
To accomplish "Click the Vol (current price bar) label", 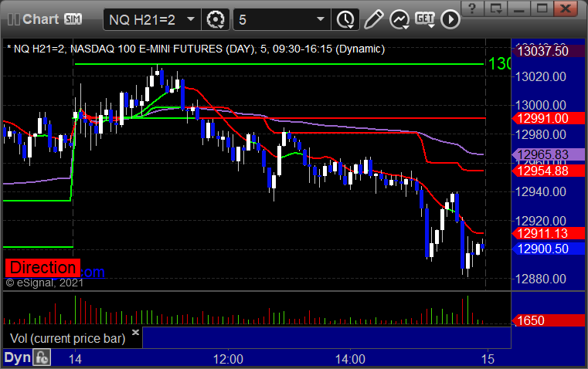I will coord(67,338).
